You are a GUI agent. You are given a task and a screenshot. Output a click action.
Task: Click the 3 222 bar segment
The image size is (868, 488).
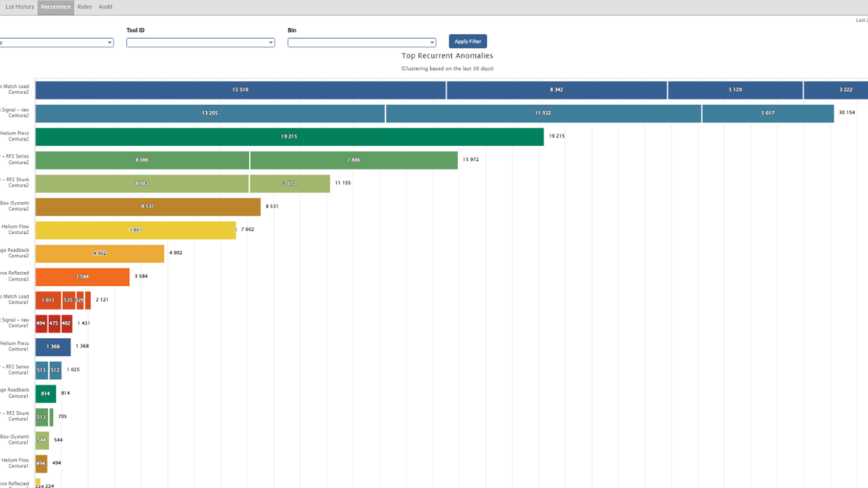[836, 89]
